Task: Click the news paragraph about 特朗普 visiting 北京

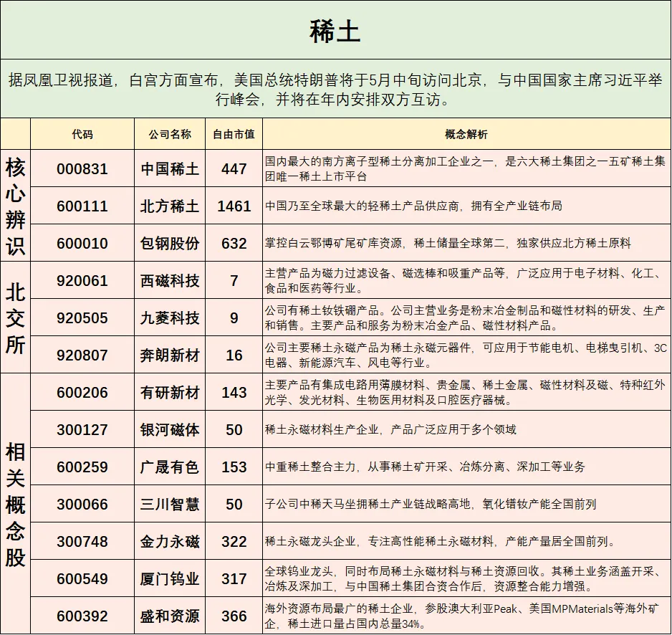Action: coord(335,90)
